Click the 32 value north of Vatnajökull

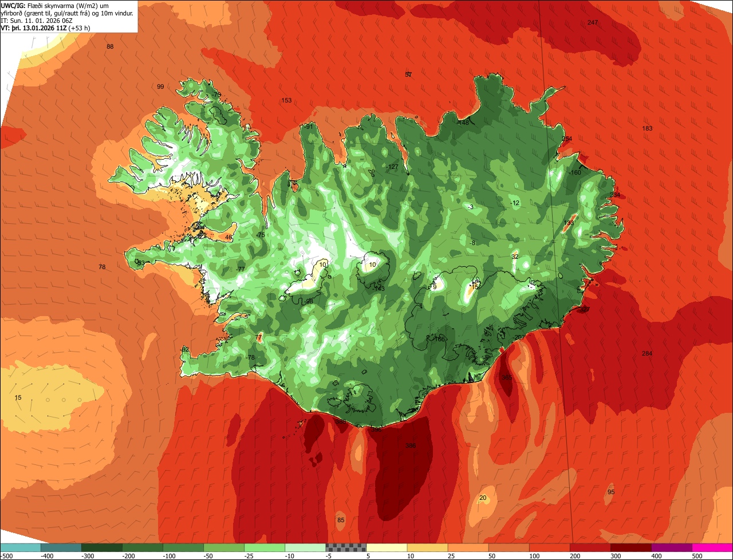515,257
